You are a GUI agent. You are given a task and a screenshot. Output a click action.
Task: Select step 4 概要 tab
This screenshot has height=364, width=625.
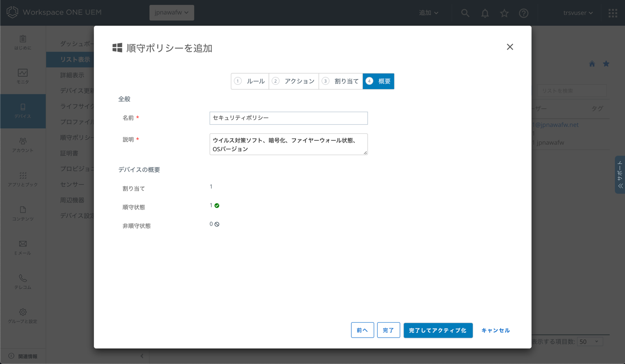click(378, 81)
